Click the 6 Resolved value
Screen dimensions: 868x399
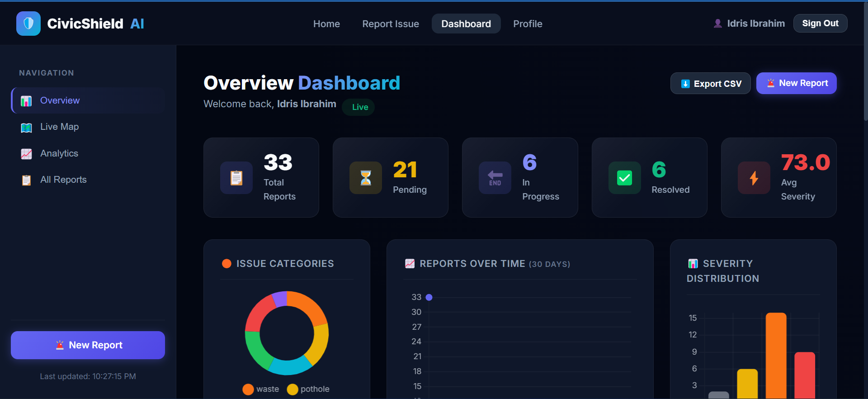(x=659, y=170)
